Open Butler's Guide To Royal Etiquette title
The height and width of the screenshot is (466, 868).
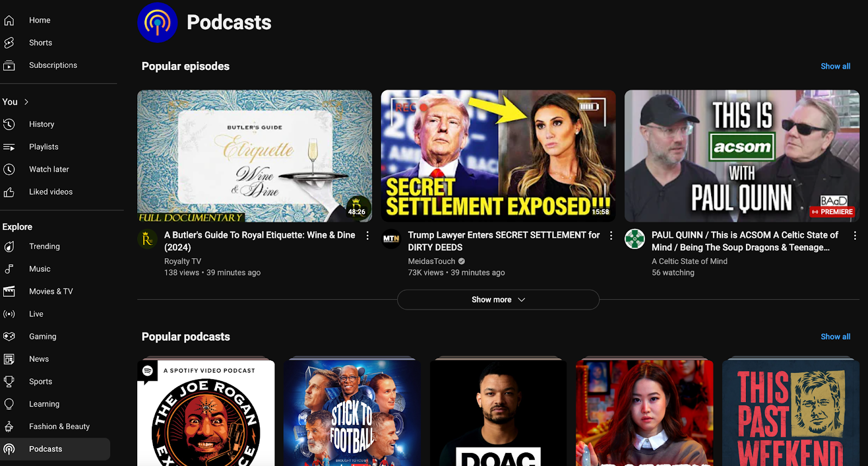pyautogui.click(x=260, y=241)
